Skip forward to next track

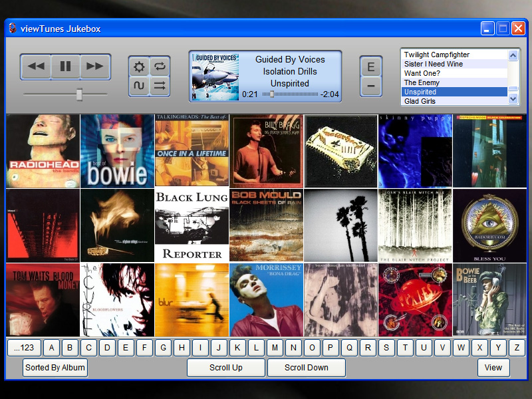pyautogui.click(x=95, y=66)
